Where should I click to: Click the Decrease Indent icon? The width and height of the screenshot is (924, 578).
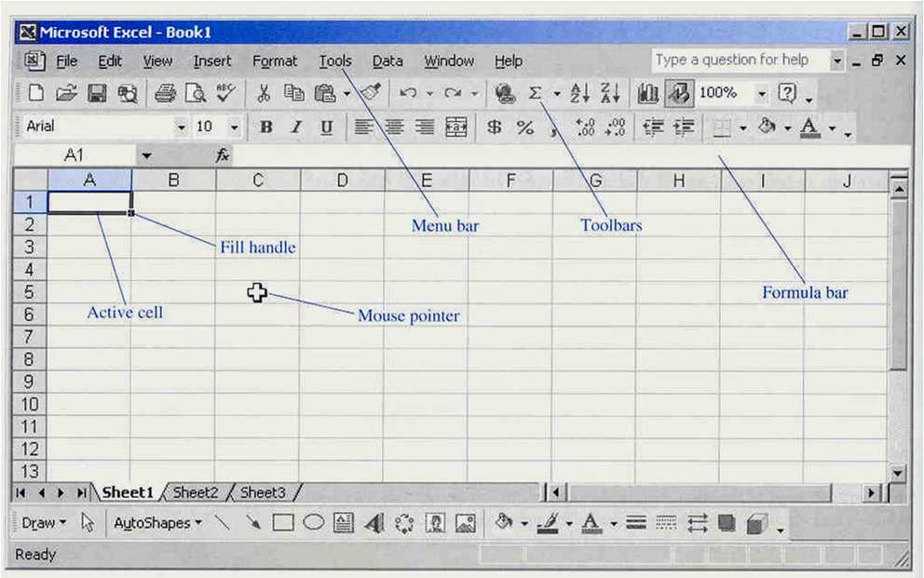pyautogui.click(x=653, y=127)
